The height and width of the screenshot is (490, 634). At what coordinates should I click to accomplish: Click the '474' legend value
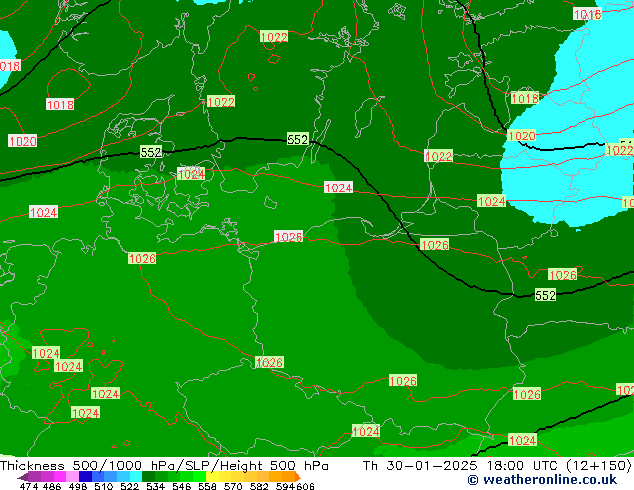(x=29, y=486)
